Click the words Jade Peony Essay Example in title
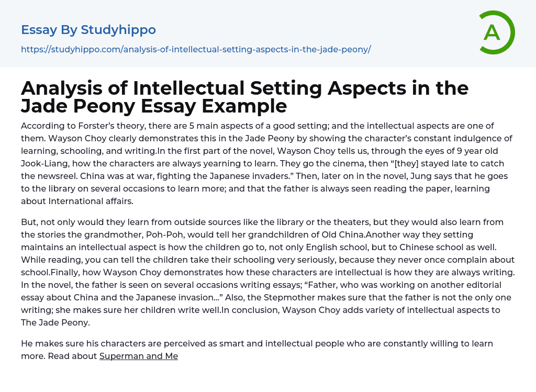The height and width of the screenshot is (392, 536). pos(154,106)
